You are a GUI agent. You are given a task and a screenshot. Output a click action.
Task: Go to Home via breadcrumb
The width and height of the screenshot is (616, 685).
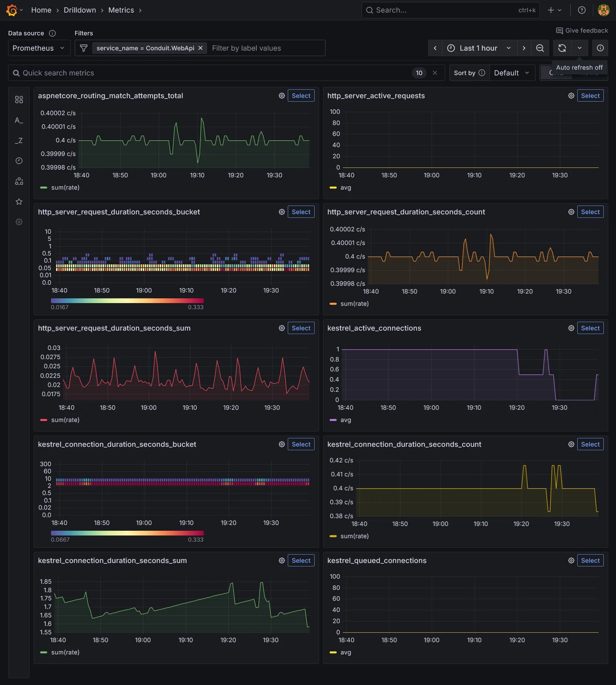coord(41,10)
